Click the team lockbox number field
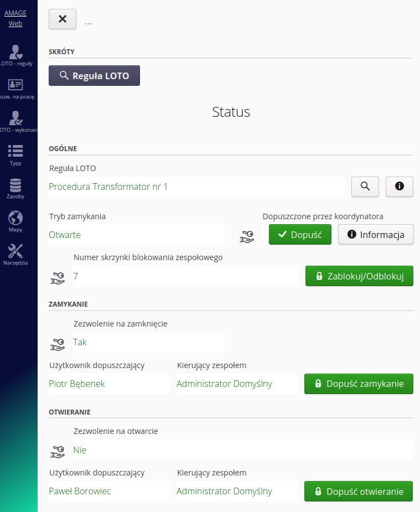This screenshot has height=512, width=420. [185, 276]
